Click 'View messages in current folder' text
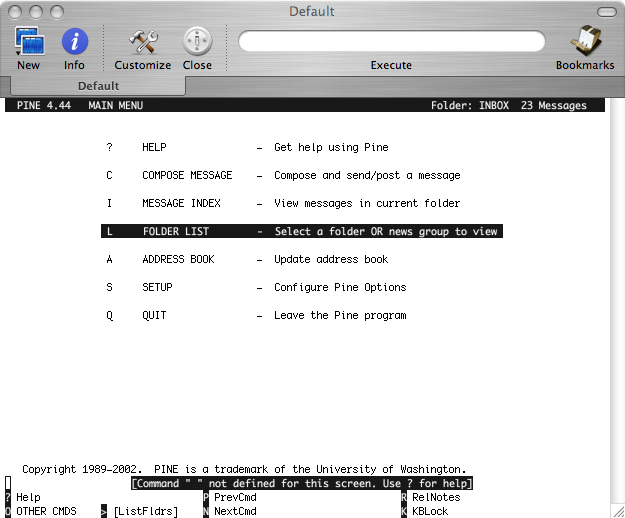This screenshot has height=518, width=625. 367,203
